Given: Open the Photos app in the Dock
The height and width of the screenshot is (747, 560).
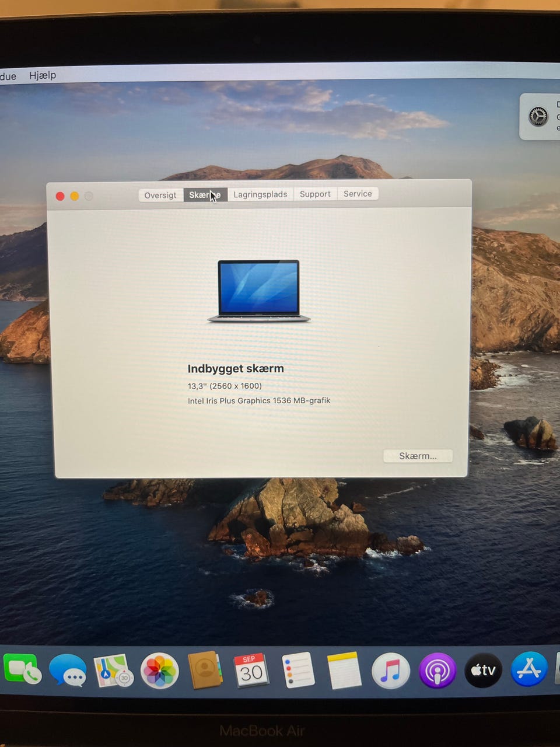Looking at the screenshot, I should 159,671.
